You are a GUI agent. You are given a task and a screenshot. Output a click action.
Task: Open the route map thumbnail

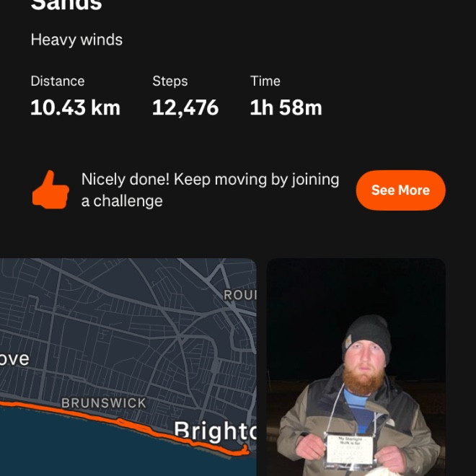coord(128,367)
